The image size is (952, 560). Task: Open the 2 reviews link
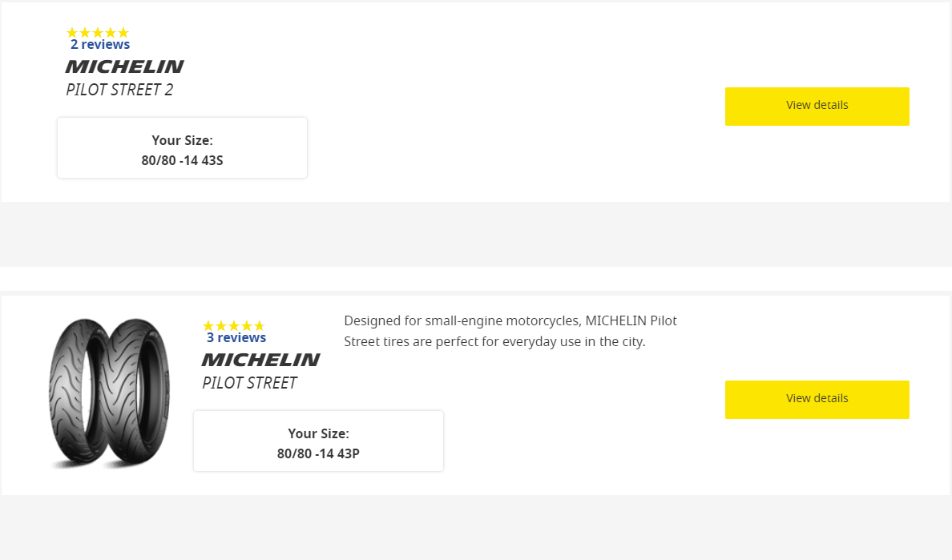click(x=100, y=44)
